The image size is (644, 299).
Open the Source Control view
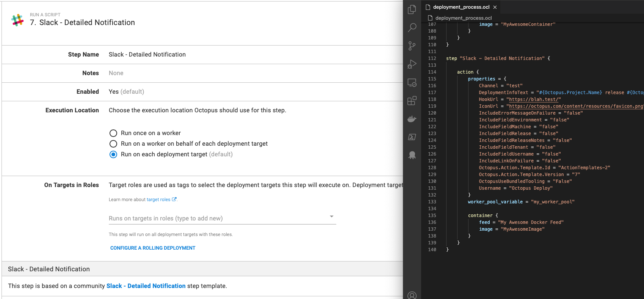coord(412,46)
